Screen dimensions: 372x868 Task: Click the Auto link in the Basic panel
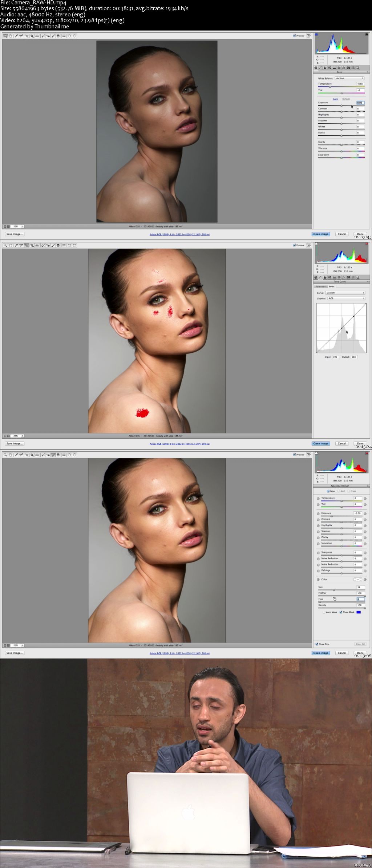coord(335,99)
